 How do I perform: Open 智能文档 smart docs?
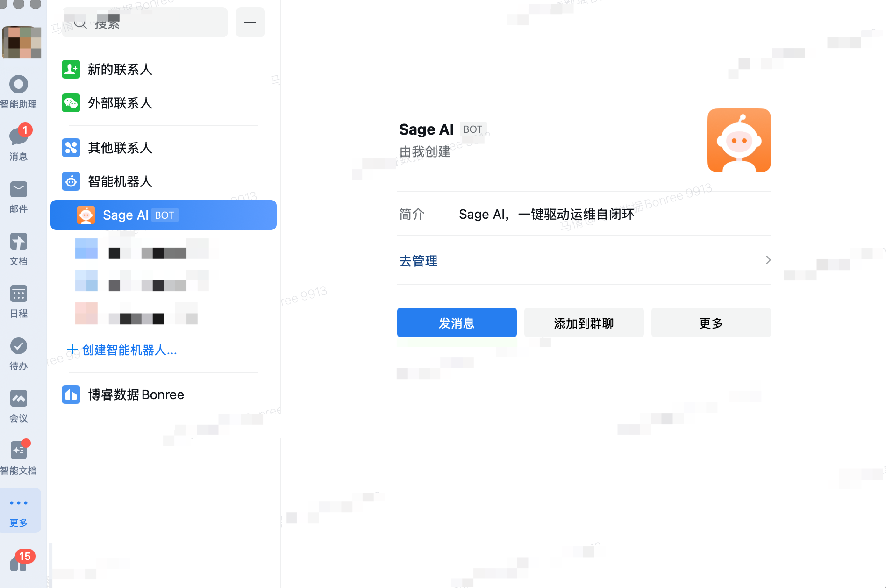[19, 458]
